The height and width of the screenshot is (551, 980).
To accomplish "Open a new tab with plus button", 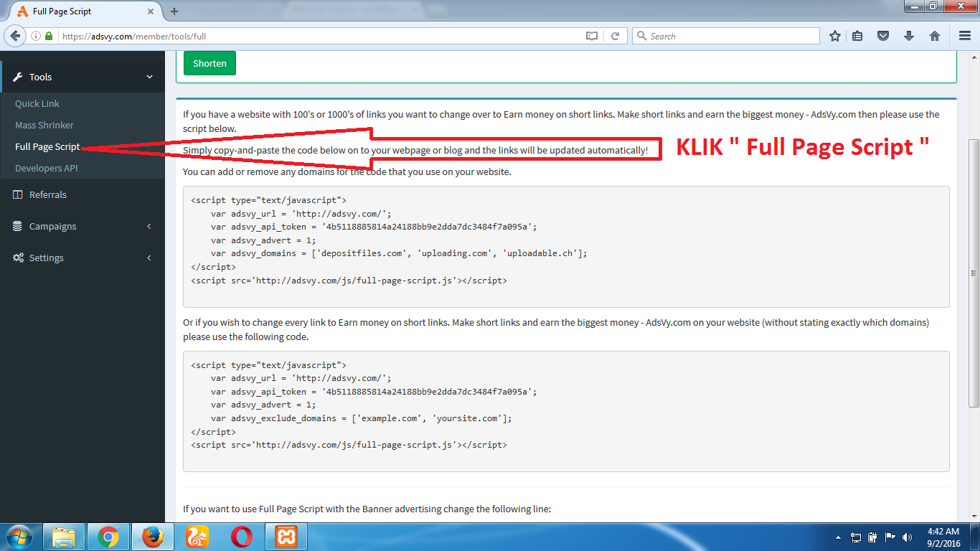I will (174, 11).
